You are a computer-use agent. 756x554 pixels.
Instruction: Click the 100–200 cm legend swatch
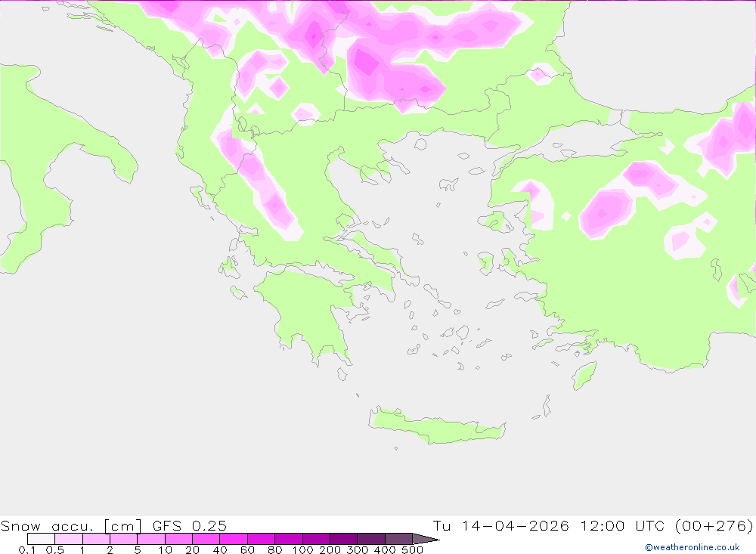coord(316,539)
